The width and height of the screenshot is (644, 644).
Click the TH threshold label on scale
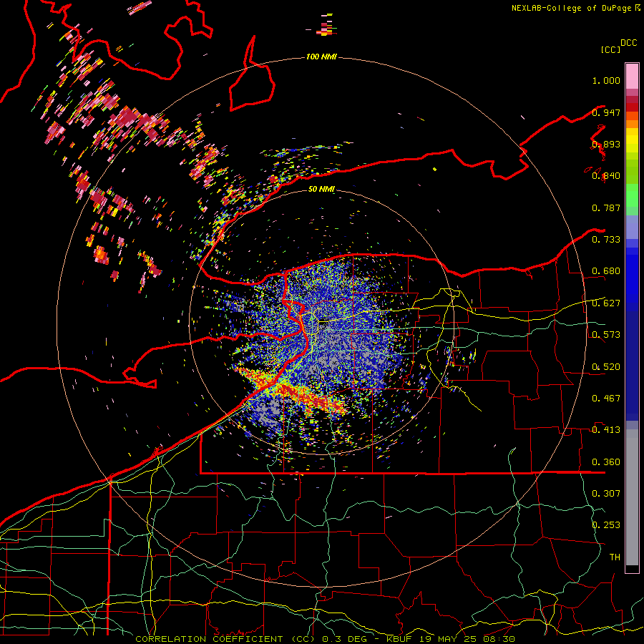(615, 557)
